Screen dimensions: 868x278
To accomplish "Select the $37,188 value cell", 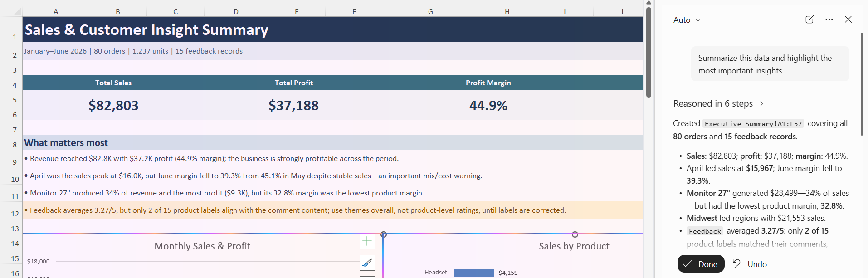I will [293, 105].
